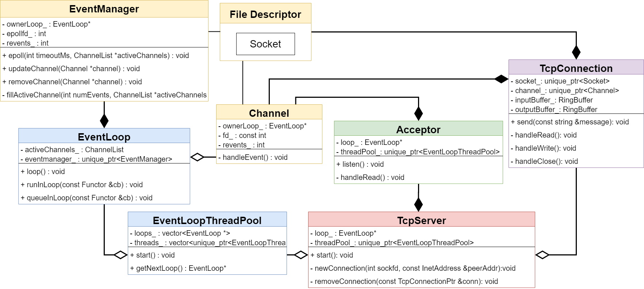Select the 'loop() : void' method in EventLoop
644x289 pixels.
click(43, 172)
